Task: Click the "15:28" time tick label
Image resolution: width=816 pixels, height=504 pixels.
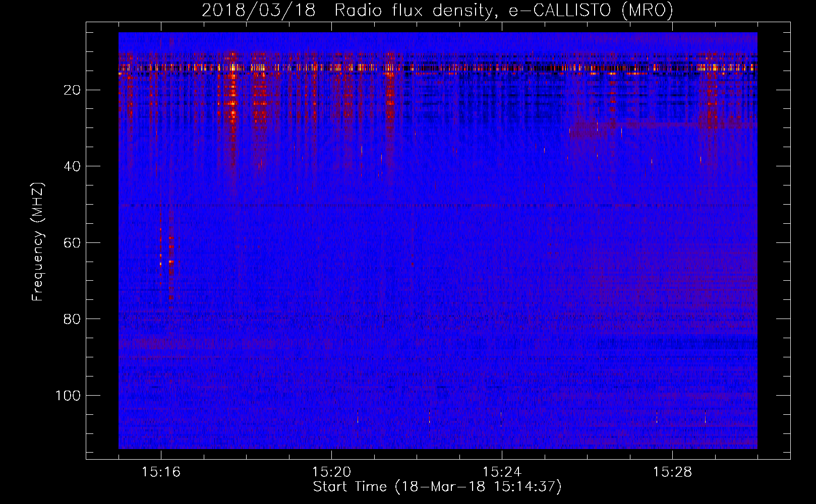Action: point(672,472)
